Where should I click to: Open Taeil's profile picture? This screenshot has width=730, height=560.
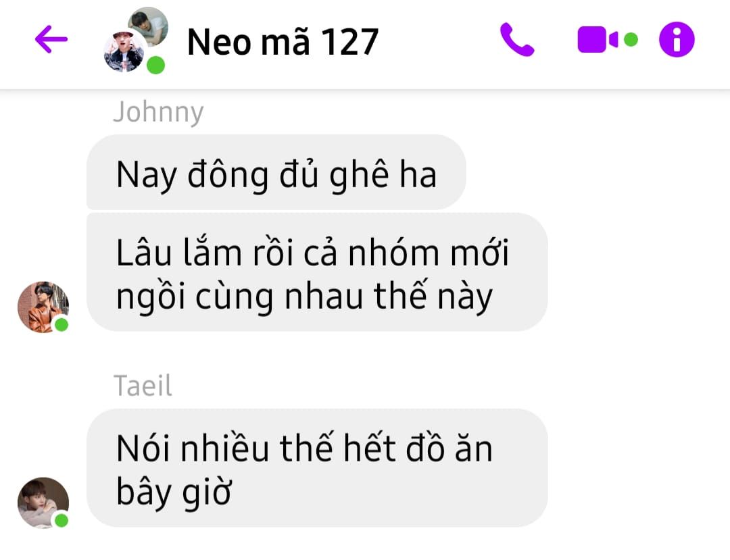(x=43, y=503)
